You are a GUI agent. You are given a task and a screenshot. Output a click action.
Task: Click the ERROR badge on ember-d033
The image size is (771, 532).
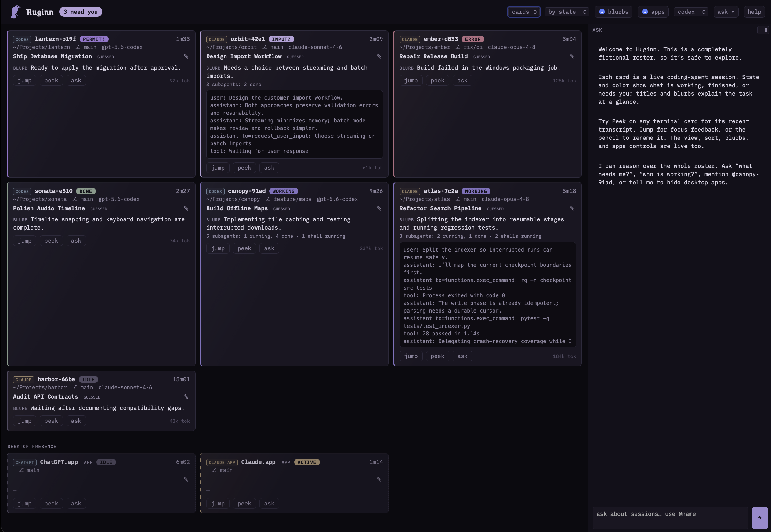473,39
